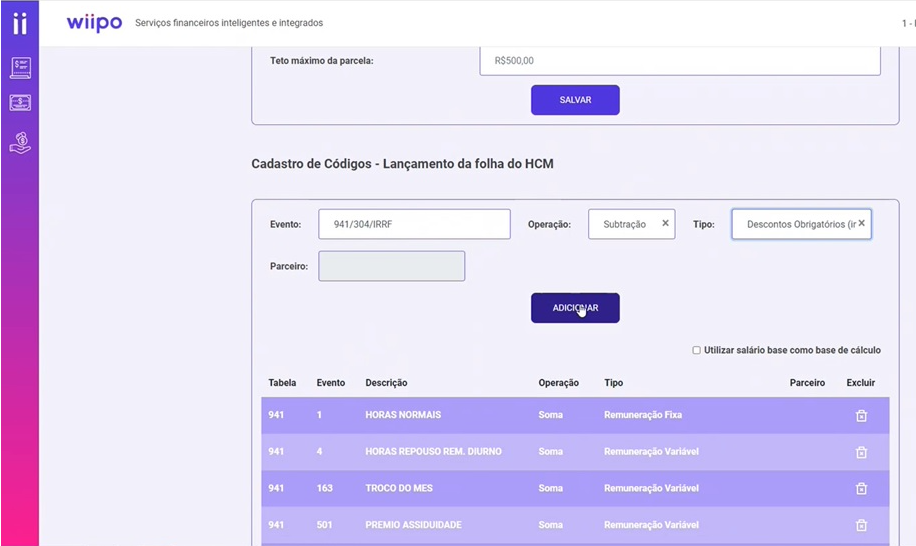The width and height of the screenshot is (916, 546).
Task: Select the PREMIO ASSIDUIDADE description cell
Action: pyautogui.click(x=414, y=525)
